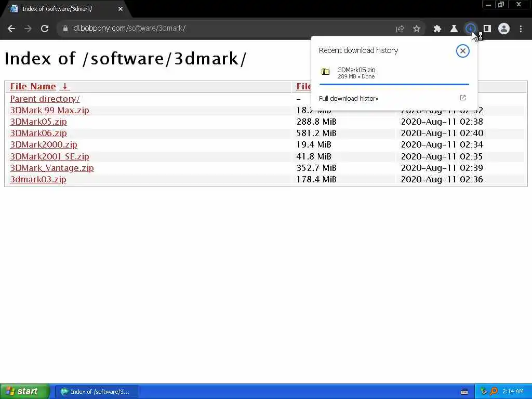Share this page via share icon
The width and height of the screenshot is (532, 399).
(400, 29)
